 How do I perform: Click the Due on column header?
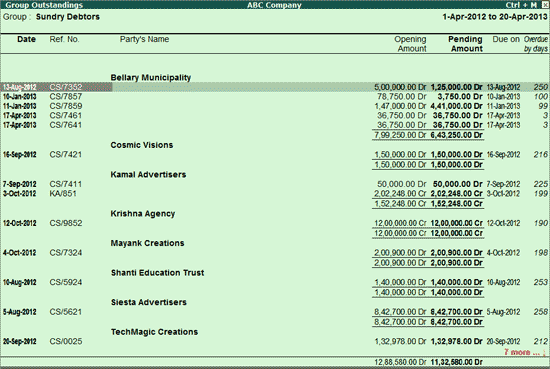point(506,39)
